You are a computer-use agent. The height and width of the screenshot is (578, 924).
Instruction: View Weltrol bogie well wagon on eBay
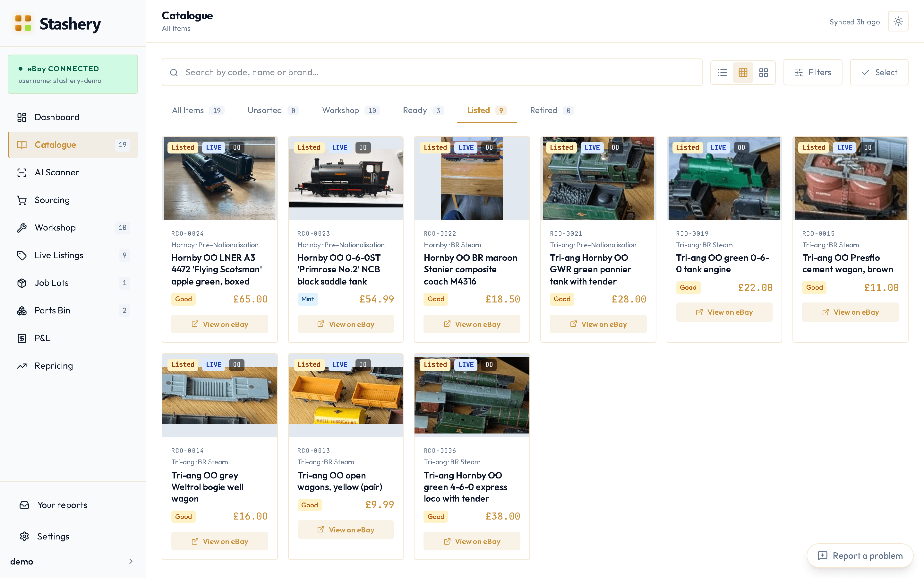click(219, 541)
